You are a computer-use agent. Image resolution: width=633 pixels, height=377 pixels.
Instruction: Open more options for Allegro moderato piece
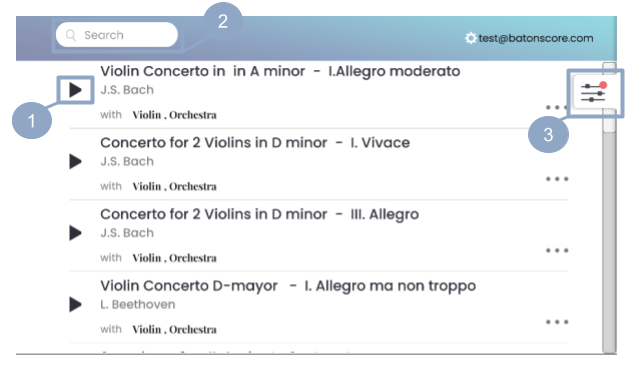(557, 107)
